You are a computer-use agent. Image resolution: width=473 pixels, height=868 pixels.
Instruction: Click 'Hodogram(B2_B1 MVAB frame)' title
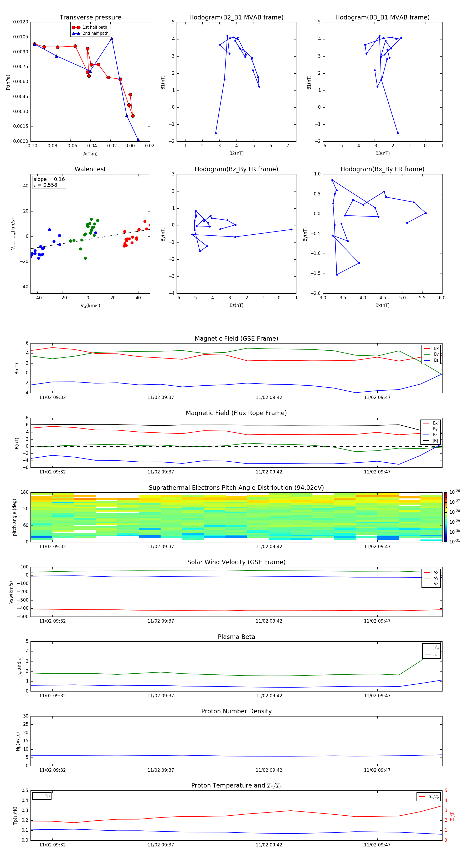point(236,18)
